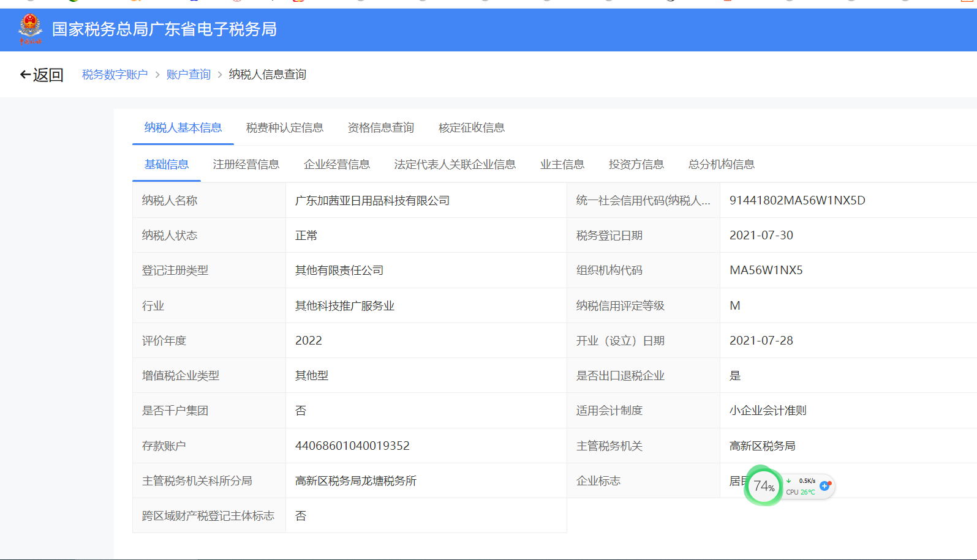The image size is (977, 560).
Task: Go to 账户查询 breadcrumb link
Action: [189, 75]
